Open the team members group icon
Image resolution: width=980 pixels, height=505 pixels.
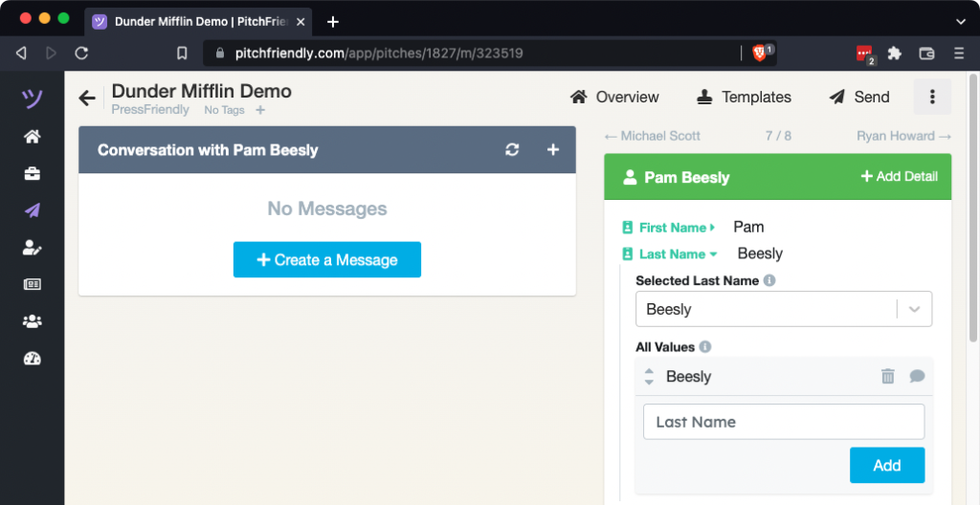point(33,321)
